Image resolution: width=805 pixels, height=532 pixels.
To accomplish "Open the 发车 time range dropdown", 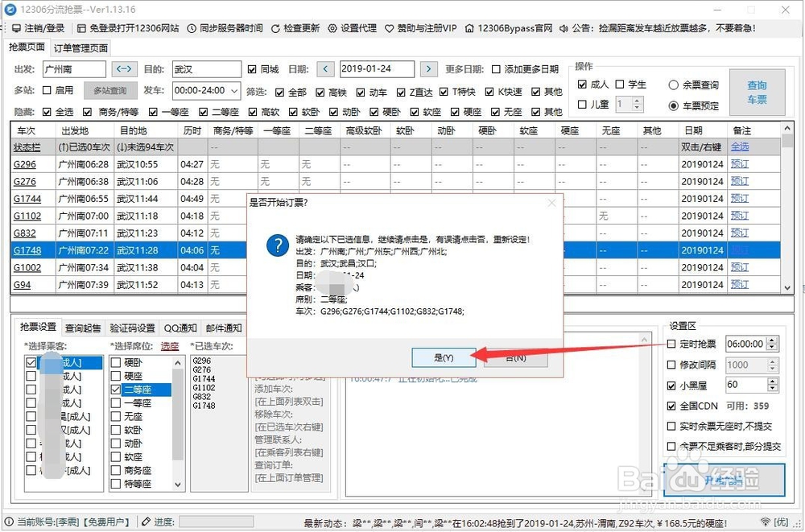I will 234,91.
